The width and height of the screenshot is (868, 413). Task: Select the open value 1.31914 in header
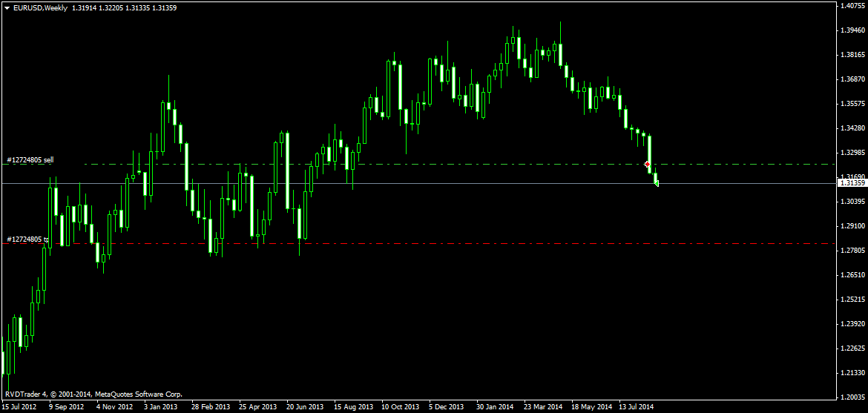tap(83, 7)
